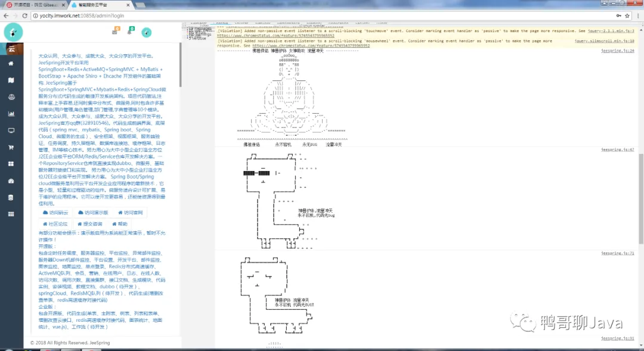Click the browser address bar
This screenshot has width=644, height=351.
coord(320,15)
